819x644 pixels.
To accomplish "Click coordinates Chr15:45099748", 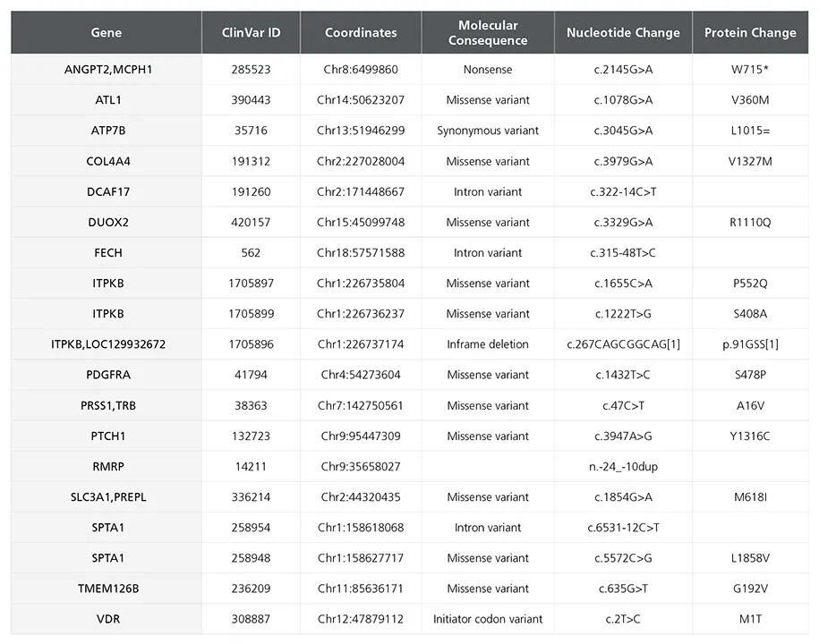I will click(x=361, y=223).
